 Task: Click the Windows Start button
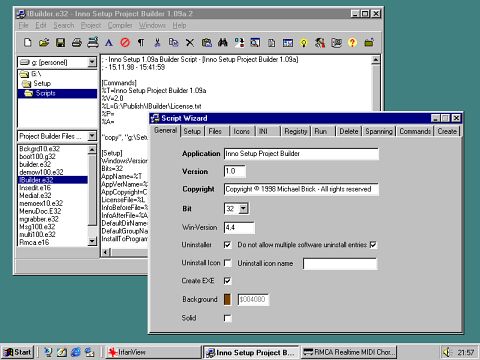[x=18, y=352]
